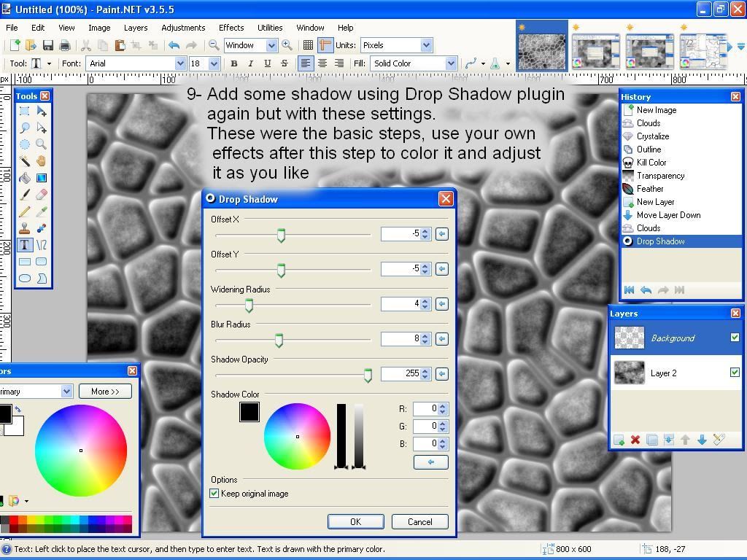747x560 pixels.
Task: Uncheck Keep original image checkbox
Action: pyautogui.click(x=214, y=494)
